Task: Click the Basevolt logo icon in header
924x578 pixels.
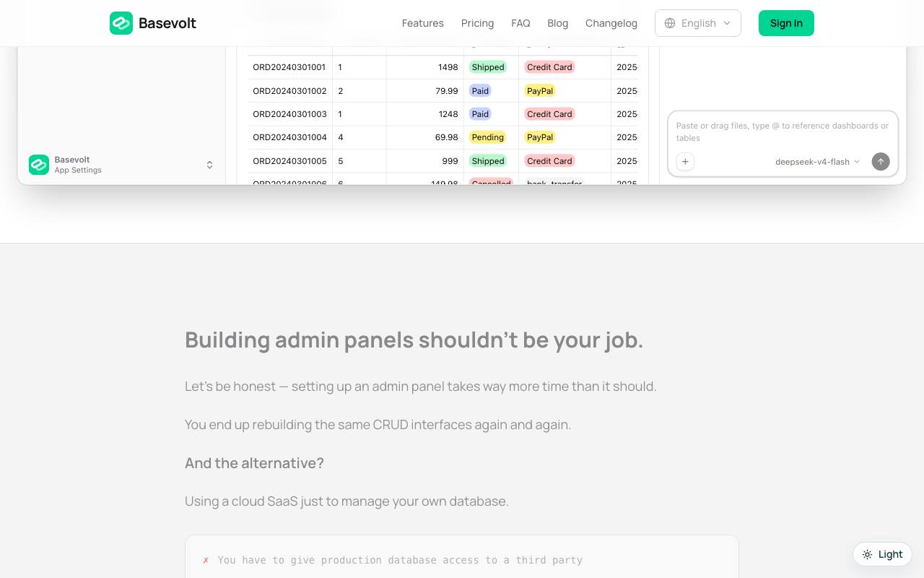Action: click(121, 23)
